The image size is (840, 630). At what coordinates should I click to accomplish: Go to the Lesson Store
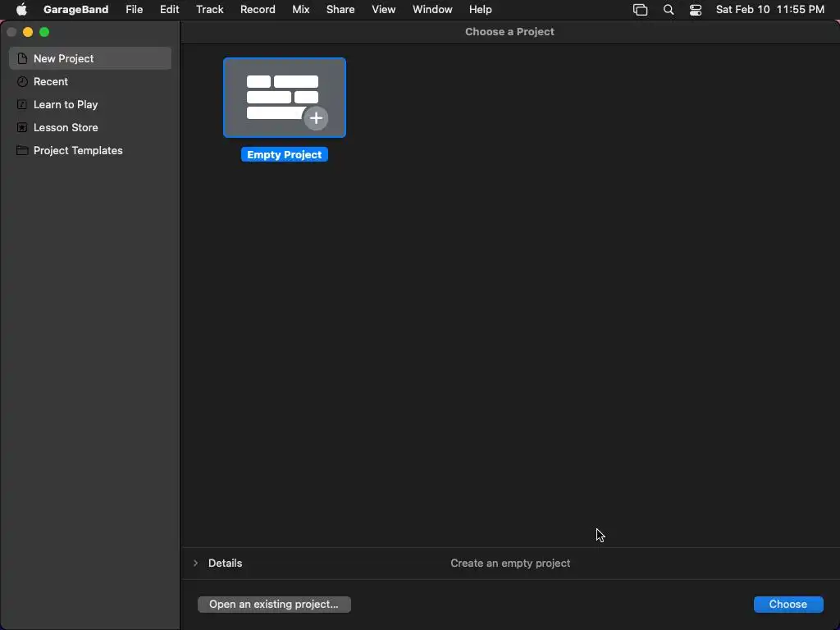click(x=90, y=127)
